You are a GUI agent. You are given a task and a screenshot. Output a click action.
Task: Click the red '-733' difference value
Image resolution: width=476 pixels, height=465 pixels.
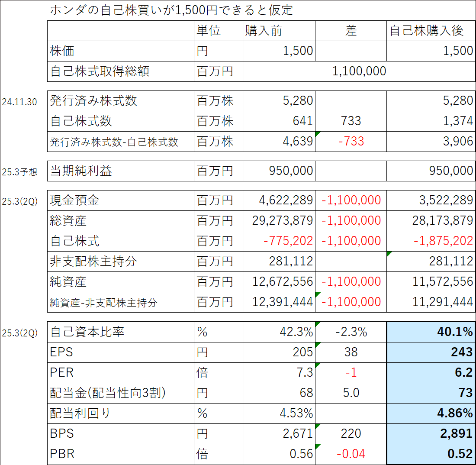351,141
